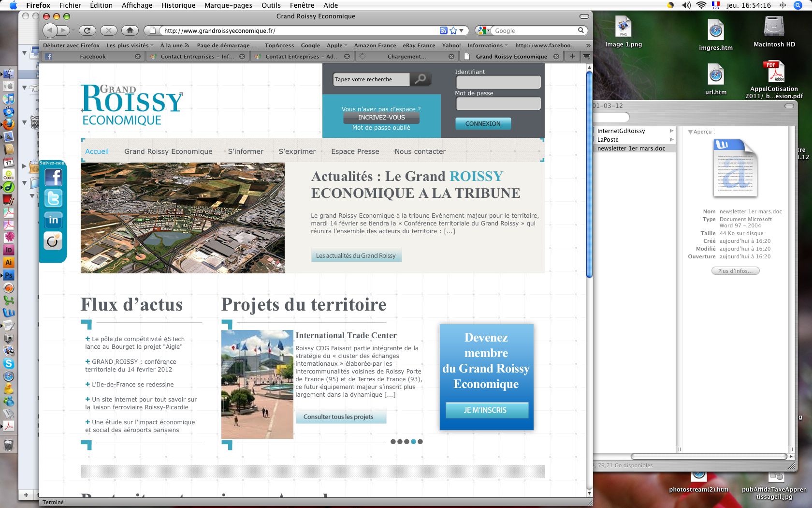Click the Firefox reload page button
Screen dimensions: 812x508
pos(87,30)
